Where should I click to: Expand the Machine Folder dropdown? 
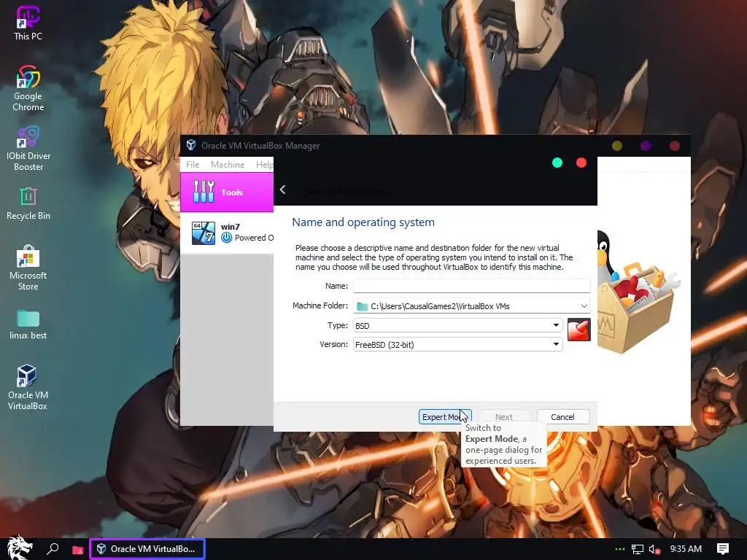coord(584,306)
